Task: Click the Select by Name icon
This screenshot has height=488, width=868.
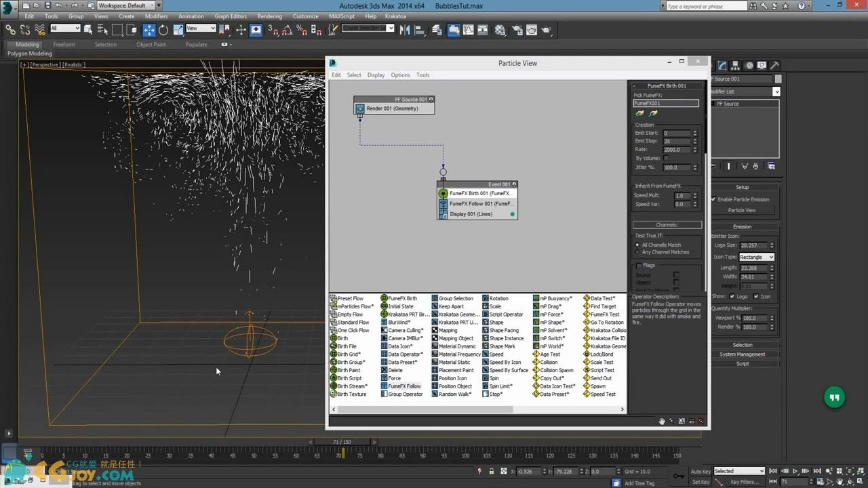Action: click(103, 30)
